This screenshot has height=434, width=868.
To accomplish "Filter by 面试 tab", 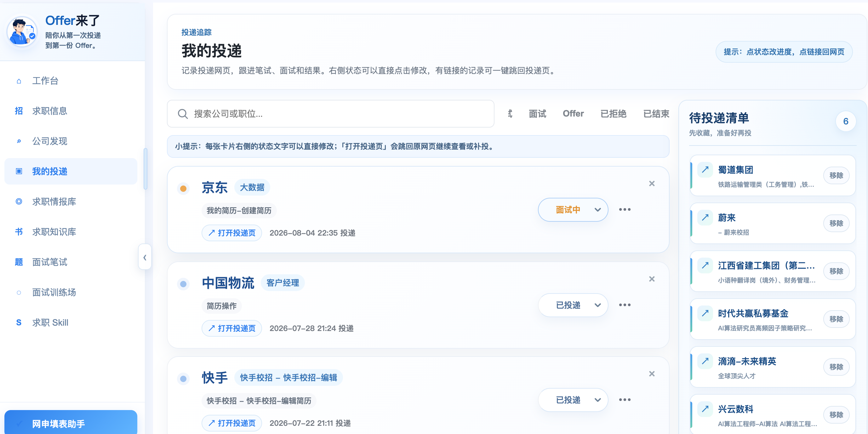I will (x=537, y=114).
